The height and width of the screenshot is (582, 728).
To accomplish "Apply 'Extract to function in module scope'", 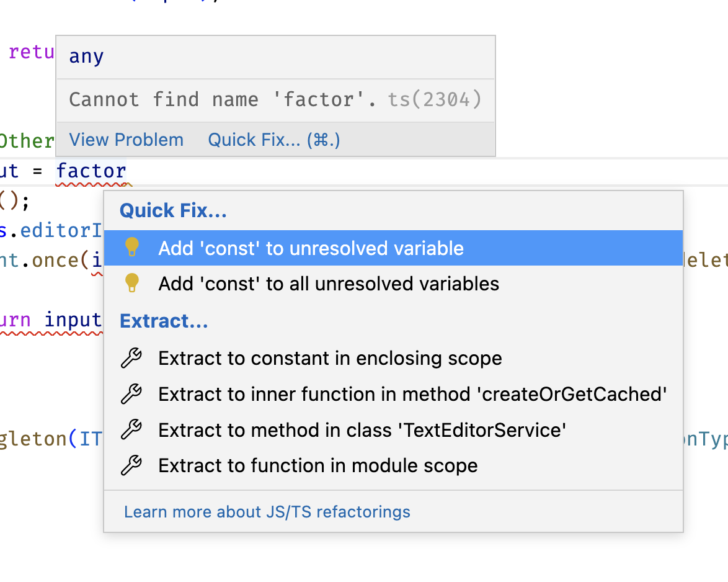I will point(318,466).
